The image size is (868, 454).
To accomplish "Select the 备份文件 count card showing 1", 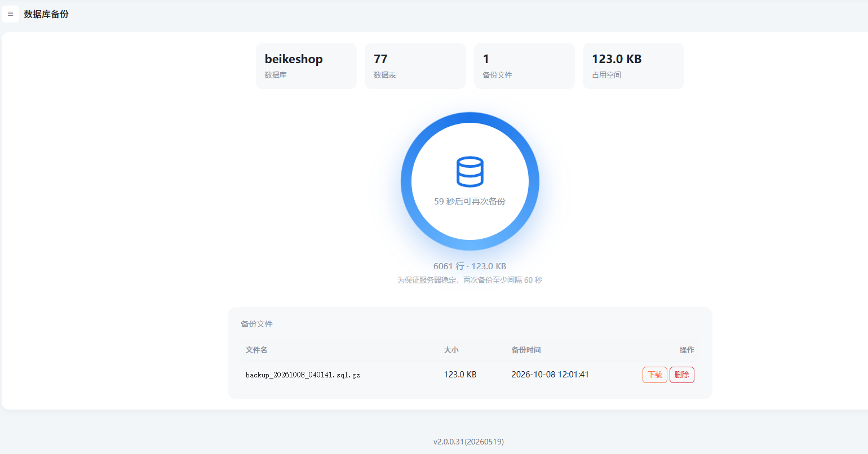I will click(524, 66).
